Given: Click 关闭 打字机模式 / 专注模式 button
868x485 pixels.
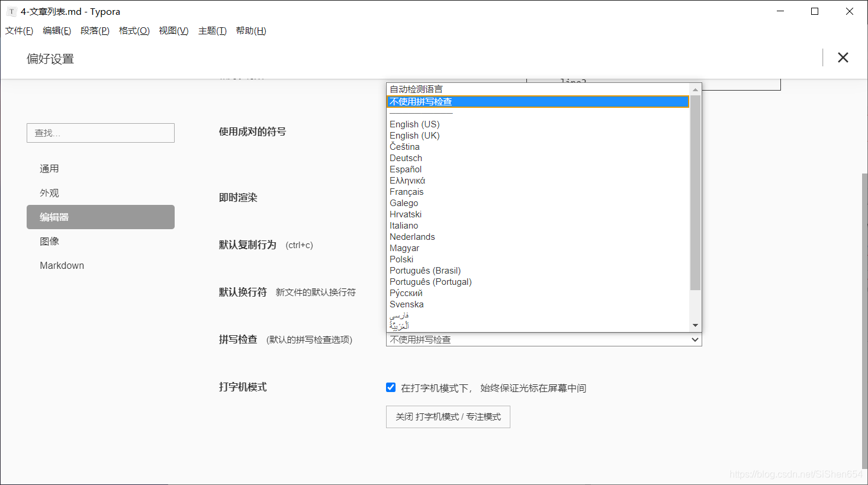Looking at the screenshot, I should [448, 417].
